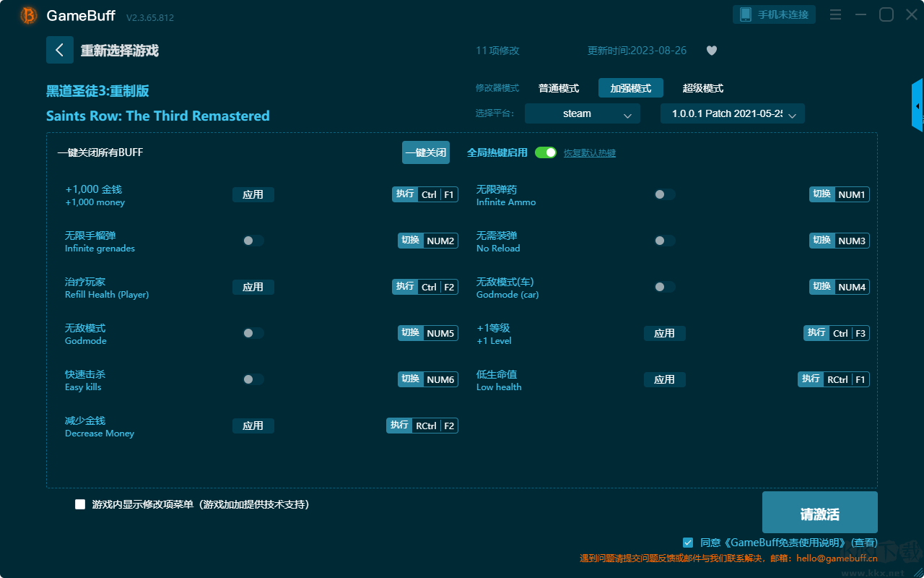Image resolution: width=924 pixels, height=578 pixels.
Task: Click 恢复默认热键 link
Action: tap(590, 153)
